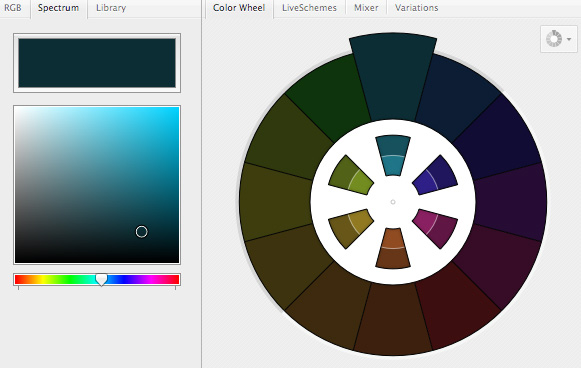The height and width of the screenshot is (368, 581).
Task: Click the hue slider thumb
Action: pos(101,280)
